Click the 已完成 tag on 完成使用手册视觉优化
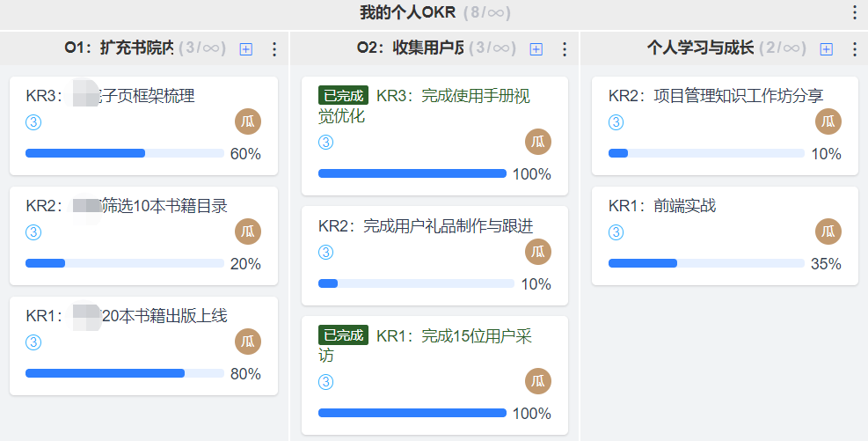868x441 pixels. 343,95
